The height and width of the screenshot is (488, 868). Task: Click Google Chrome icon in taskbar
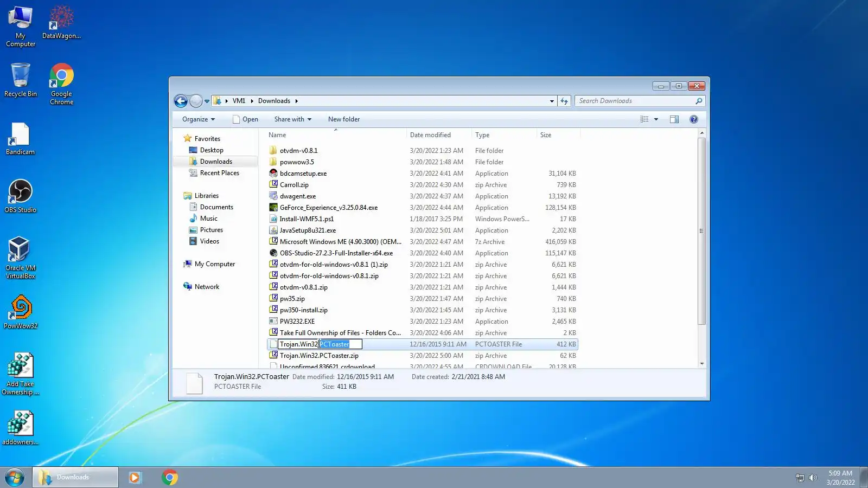(x=170, y=477)
